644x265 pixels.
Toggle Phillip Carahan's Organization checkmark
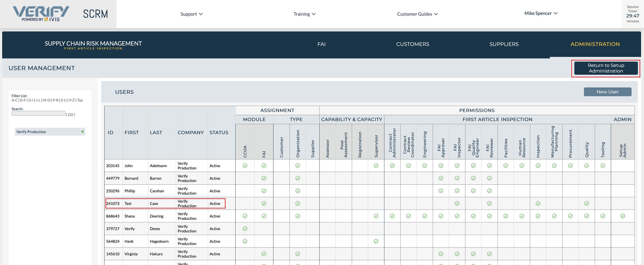tap(298, 191)
